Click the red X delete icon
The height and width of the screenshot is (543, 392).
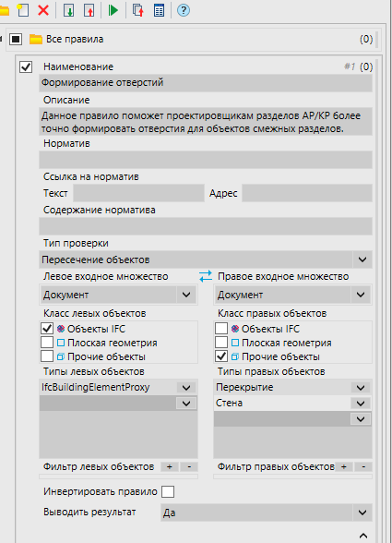coord(43,10)
